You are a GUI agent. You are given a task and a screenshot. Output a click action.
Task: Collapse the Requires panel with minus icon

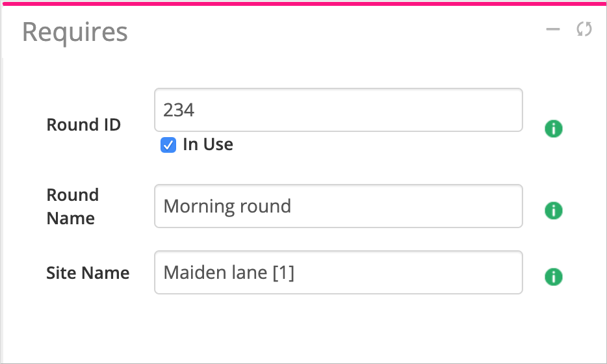pyautogui.click(x=553, y=29)
